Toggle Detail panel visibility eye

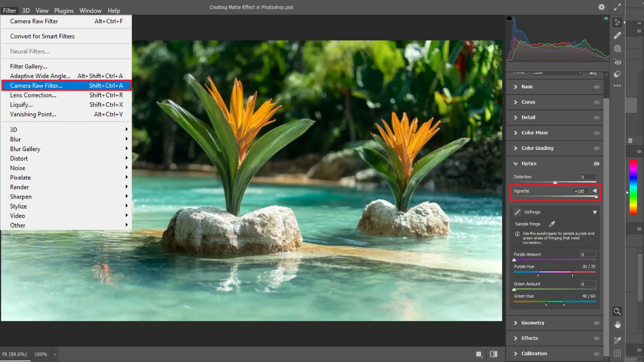click(596, 118)
